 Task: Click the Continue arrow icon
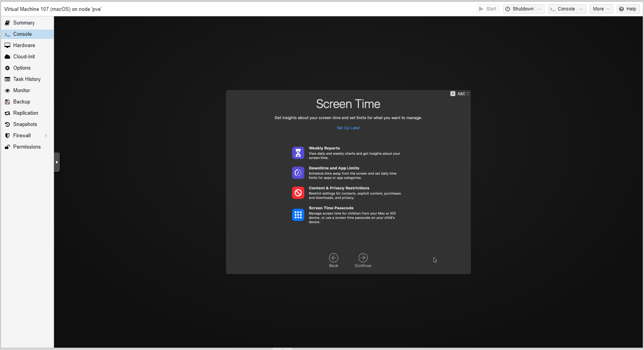363,258
